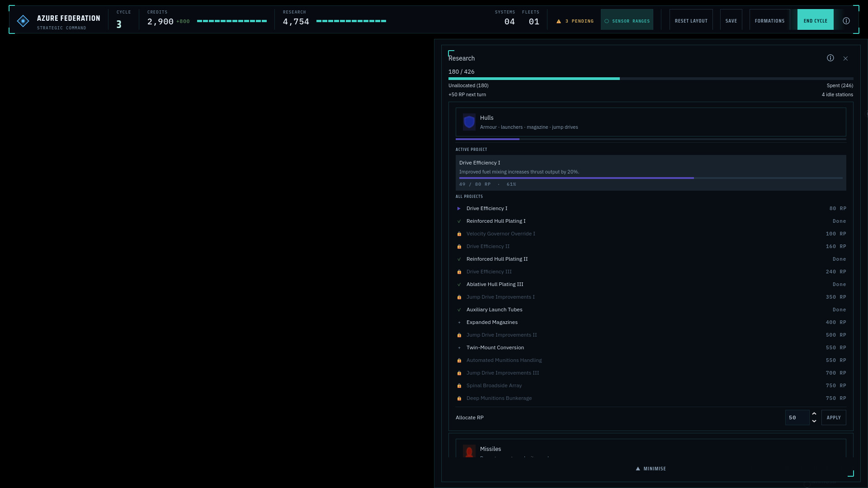Screen dimensions: 868x488
Task: Click plus icon beside Expanded Magazines
Action: point(459,323)
